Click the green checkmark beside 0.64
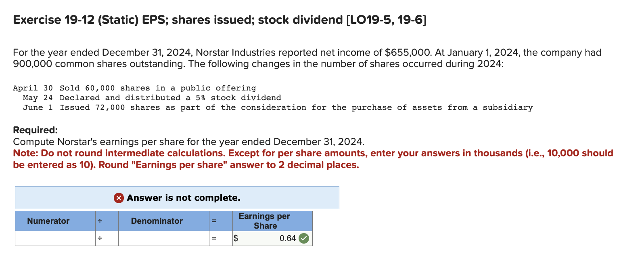 pos(304,238)
